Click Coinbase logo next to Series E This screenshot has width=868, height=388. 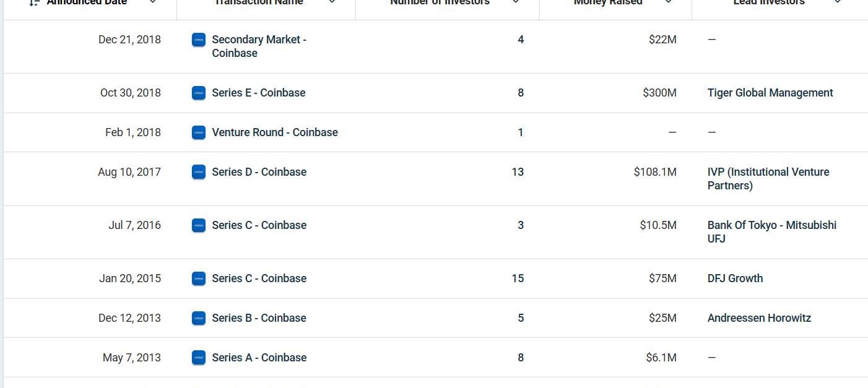[199, 93]
